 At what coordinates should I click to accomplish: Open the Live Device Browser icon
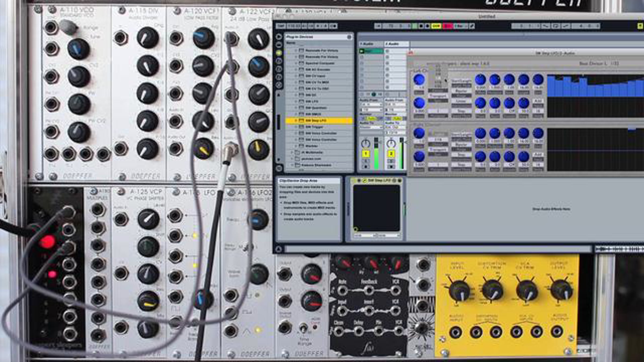[x=279, y=45]
